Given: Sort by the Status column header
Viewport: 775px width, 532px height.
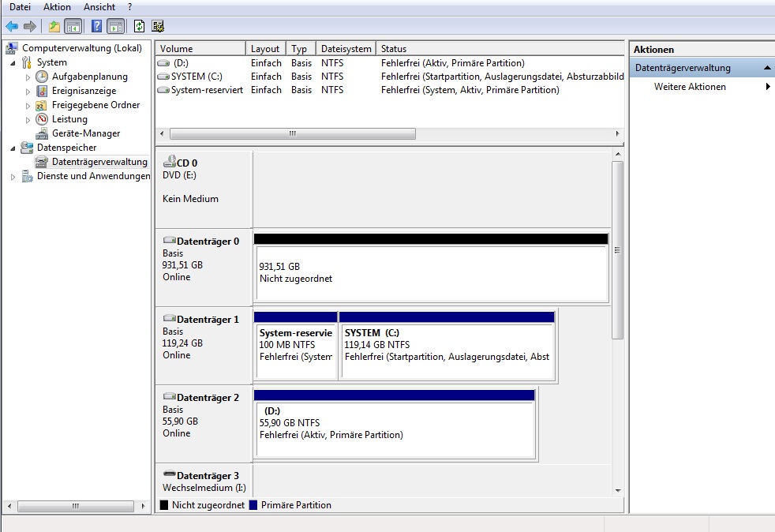Looking at the screenshot, I should pos(500,48).
